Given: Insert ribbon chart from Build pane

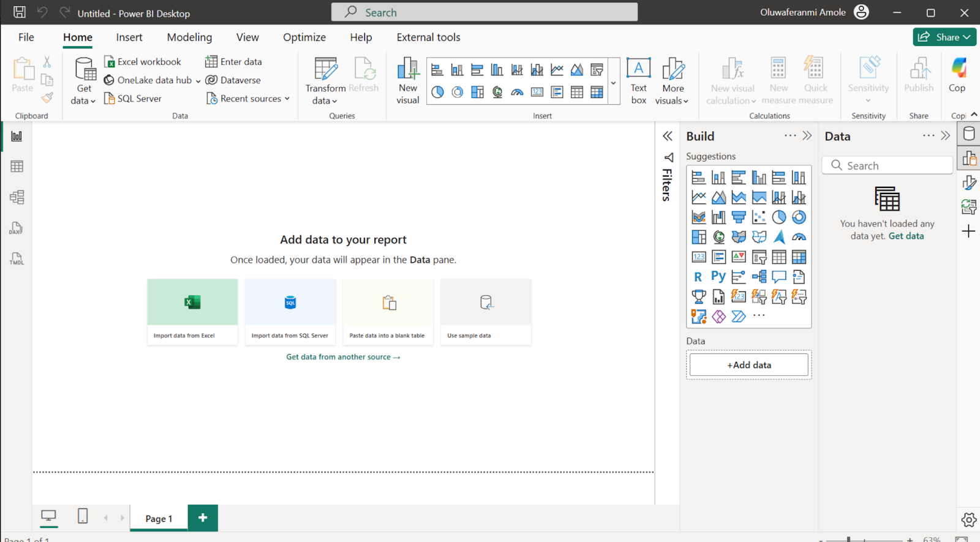Looking at the screenshot, I should click(698, 217).
